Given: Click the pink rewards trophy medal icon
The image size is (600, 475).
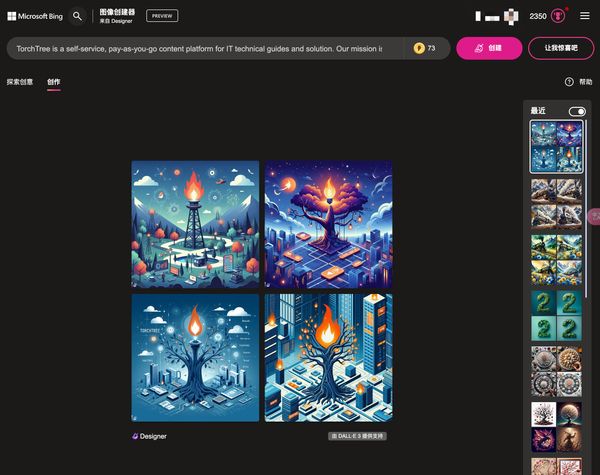Looking at the screenshot, I should (558, 16).
